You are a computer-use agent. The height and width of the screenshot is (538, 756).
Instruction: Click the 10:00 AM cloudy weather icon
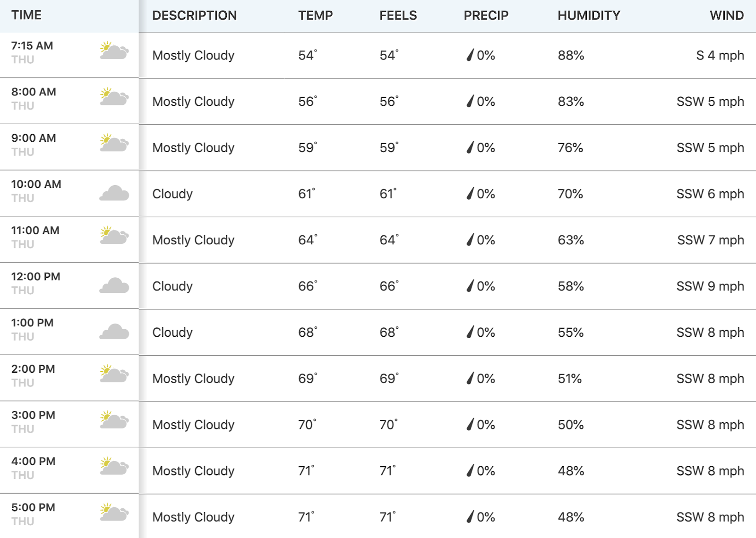click(114, 193)
